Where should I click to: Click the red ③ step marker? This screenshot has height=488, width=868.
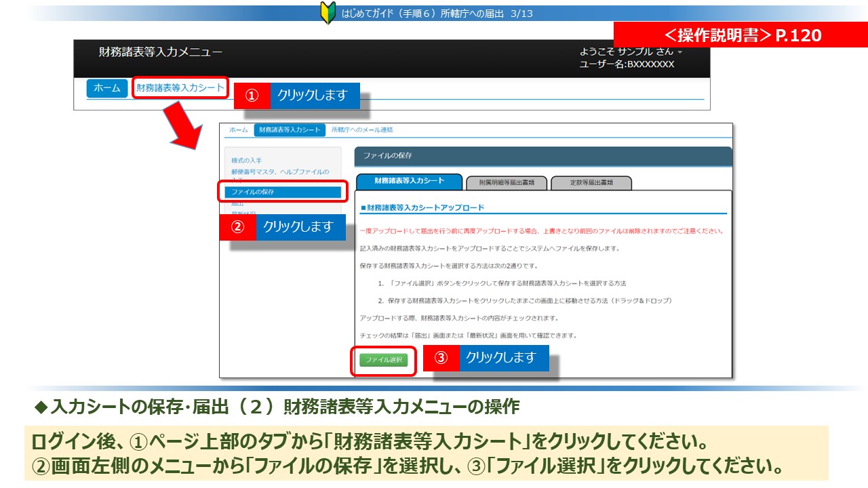tap(441, 358)
